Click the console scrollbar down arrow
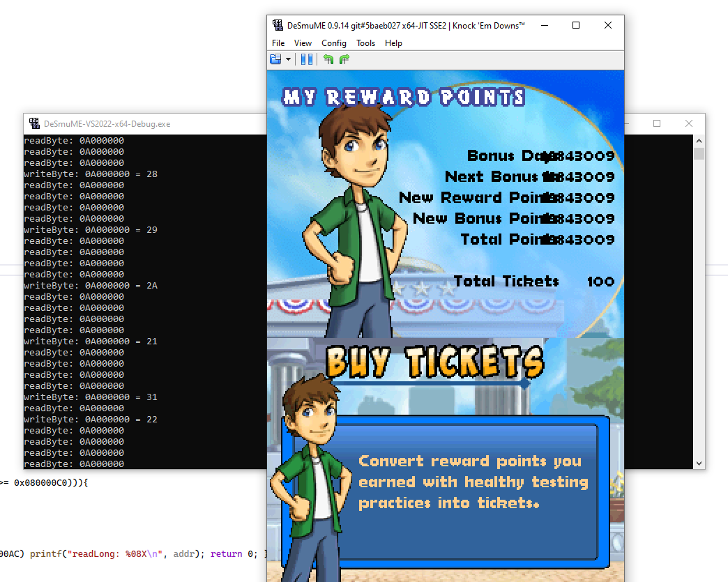Viewport: 728px width, 582px height. tap(699, 464)
